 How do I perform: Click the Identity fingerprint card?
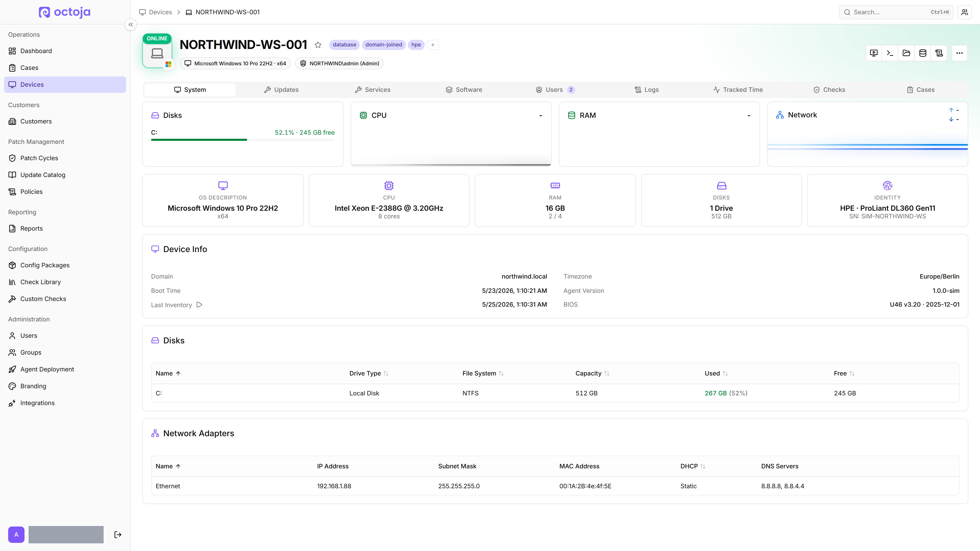[887, 201]
